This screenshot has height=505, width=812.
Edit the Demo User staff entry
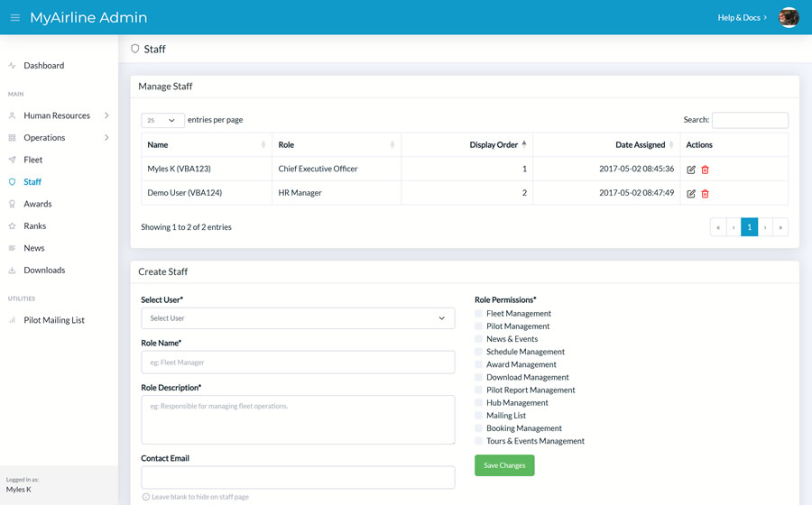691,194
